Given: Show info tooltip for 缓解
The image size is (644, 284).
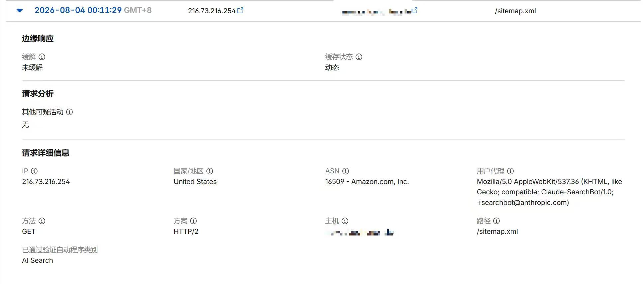Looking at the screenshot, I should 42,57.
